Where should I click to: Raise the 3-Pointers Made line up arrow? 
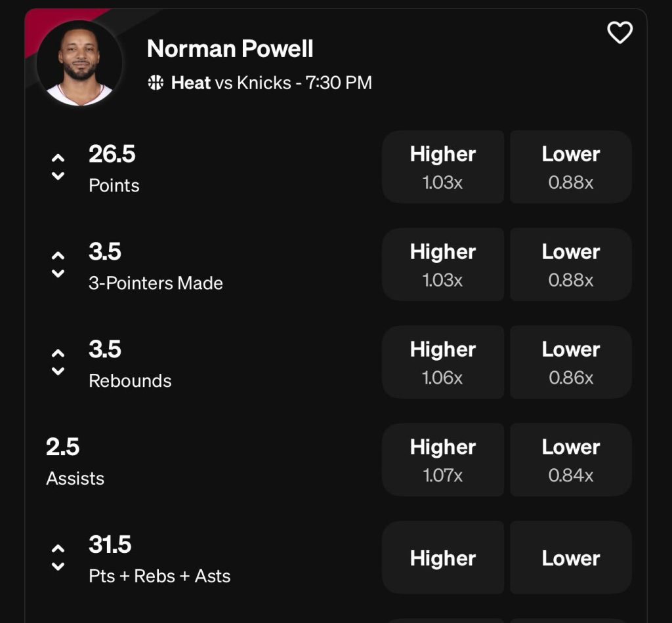[x=58, y=256]
